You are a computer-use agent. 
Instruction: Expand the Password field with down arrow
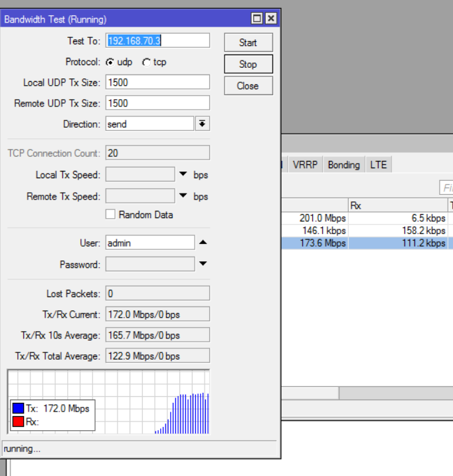pyautogui.click(x=203, y=263)
